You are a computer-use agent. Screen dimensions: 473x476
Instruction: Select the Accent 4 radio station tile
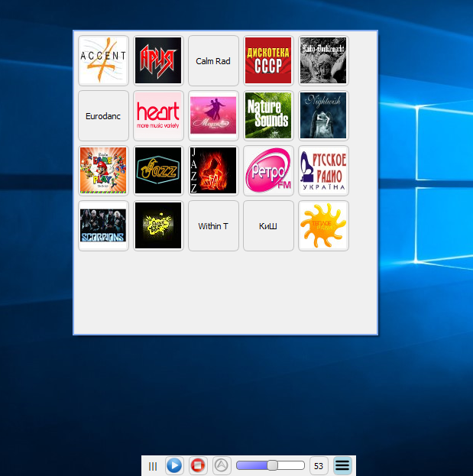tap(103, 60)
